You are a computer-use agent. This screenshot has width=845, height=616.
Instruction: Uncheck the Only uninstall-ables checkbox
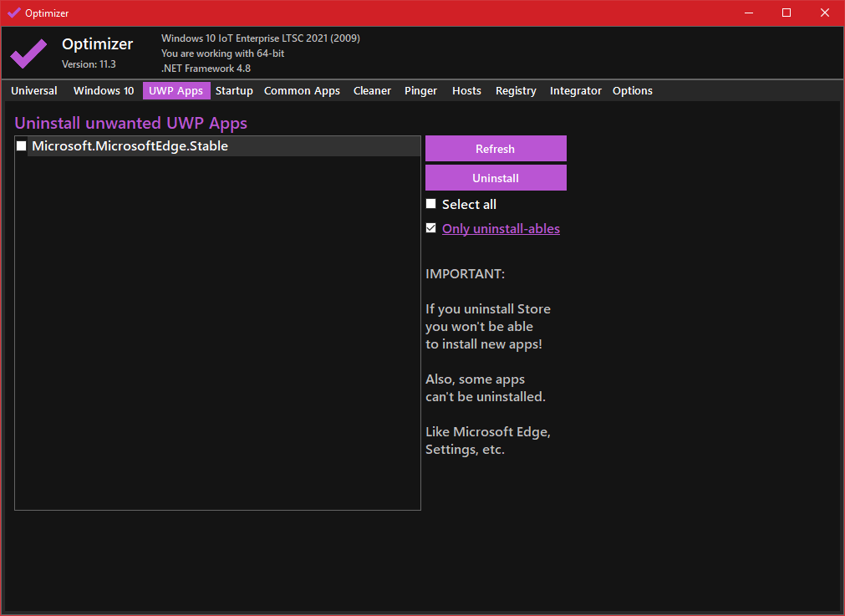[x=431, y=228]
